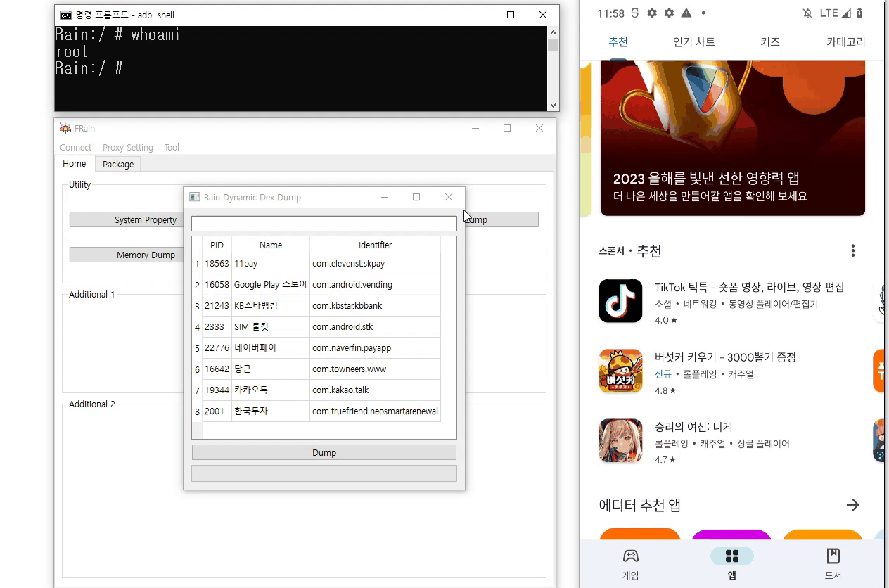This screenshot has width=889, height=588.
Task: Select the 11pay process row
Action: click(x=321, y=264)
